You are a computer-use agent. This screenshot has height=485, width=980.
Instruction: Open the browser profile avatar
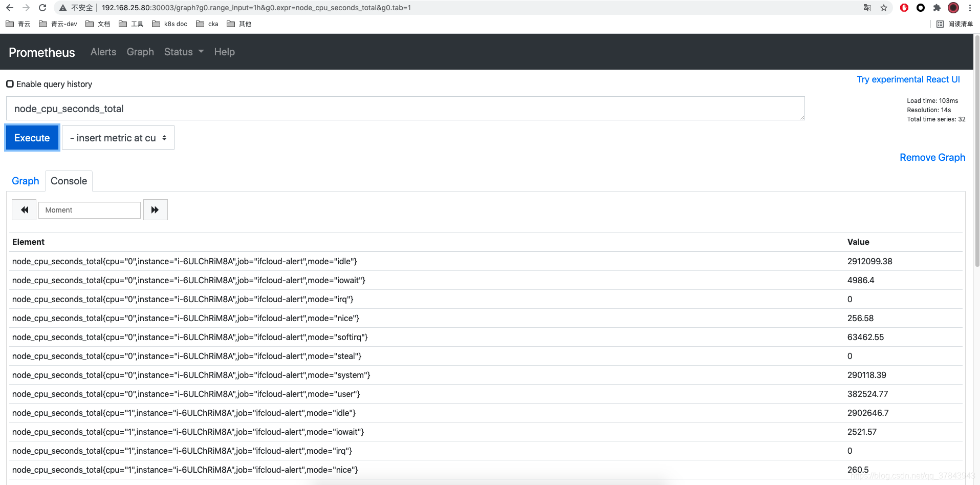pos(953,8)
